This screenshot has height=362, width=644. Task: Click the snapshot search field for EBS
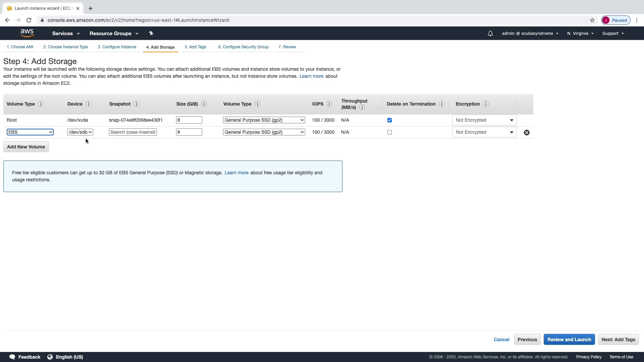pyautogui.click(x=133, y=132)
